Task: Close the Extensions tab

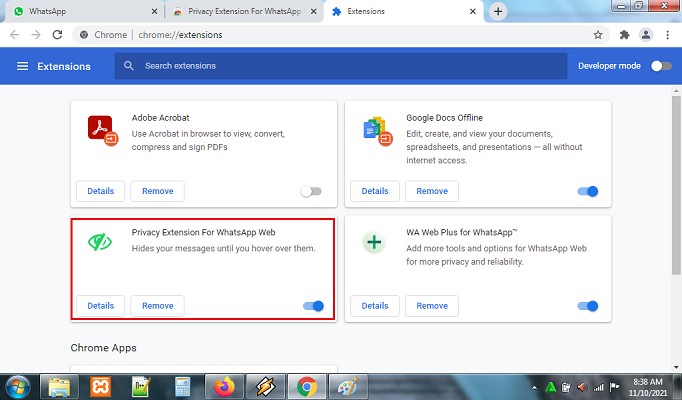Action: pos(473,11)
